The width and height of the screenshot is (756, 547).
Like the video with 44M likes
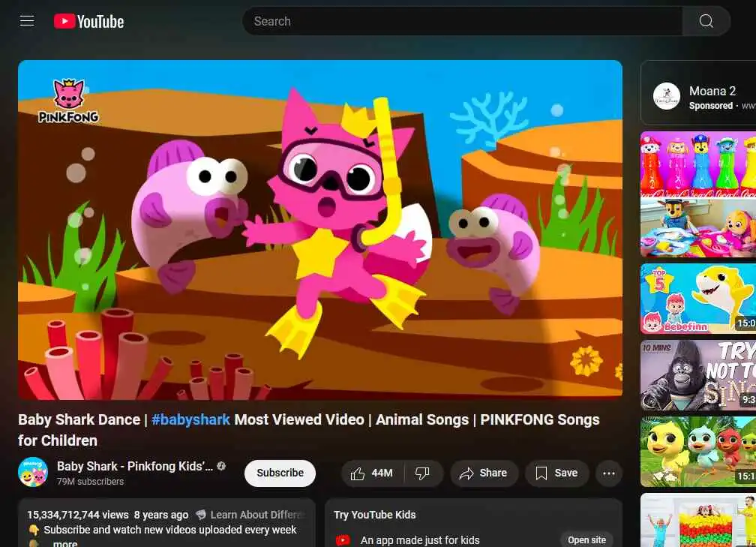[x=372, y=473]
